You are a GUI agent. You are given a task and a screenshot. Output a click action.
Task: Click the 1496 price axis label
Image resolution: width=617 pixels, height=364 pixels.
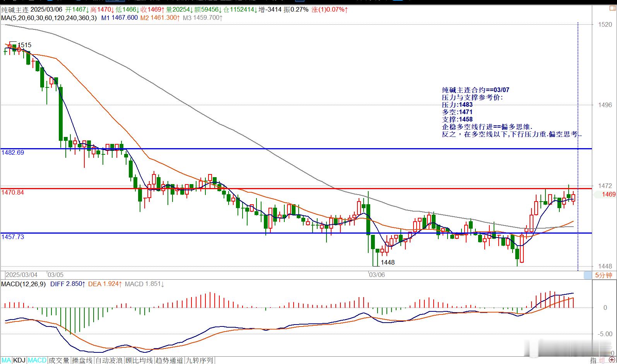point(605,105)
